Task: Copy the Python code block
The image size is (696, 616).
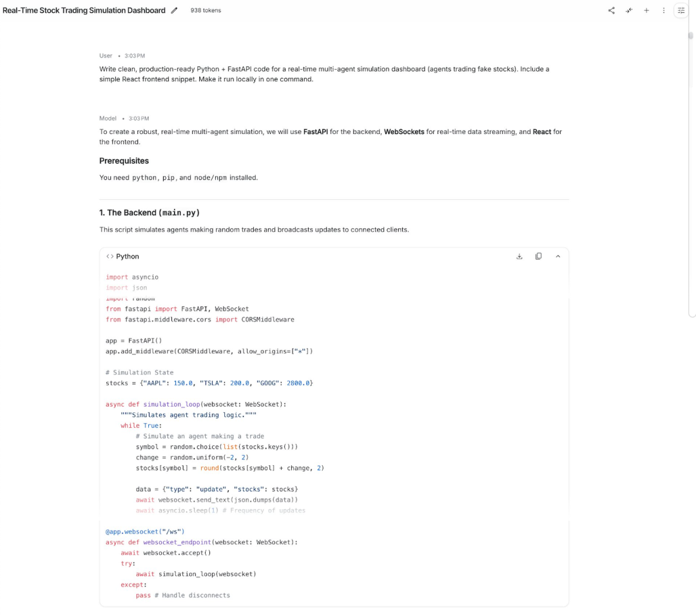Action: coord(539,256)
